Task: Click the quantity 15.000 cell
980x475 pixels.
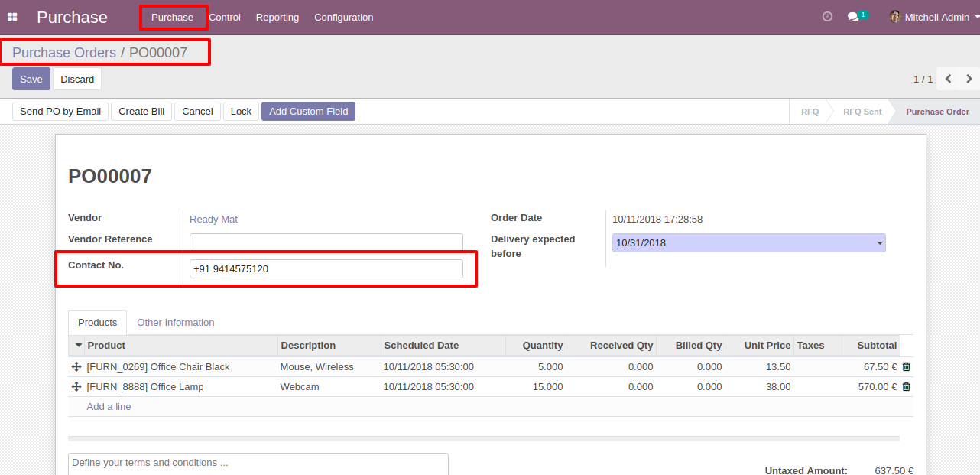Action: 536,387
